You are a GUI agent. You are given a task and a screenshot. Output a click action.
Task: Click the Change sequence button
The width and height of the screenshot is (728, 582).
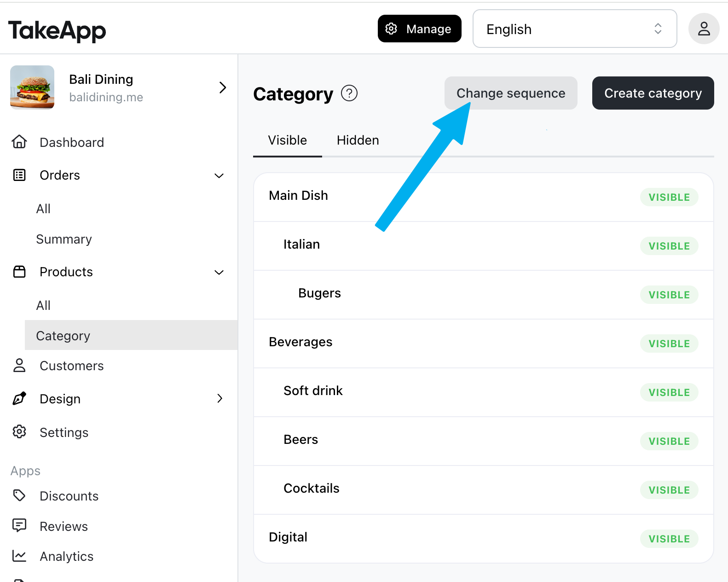pyautogui.click(x=511, y=93)
